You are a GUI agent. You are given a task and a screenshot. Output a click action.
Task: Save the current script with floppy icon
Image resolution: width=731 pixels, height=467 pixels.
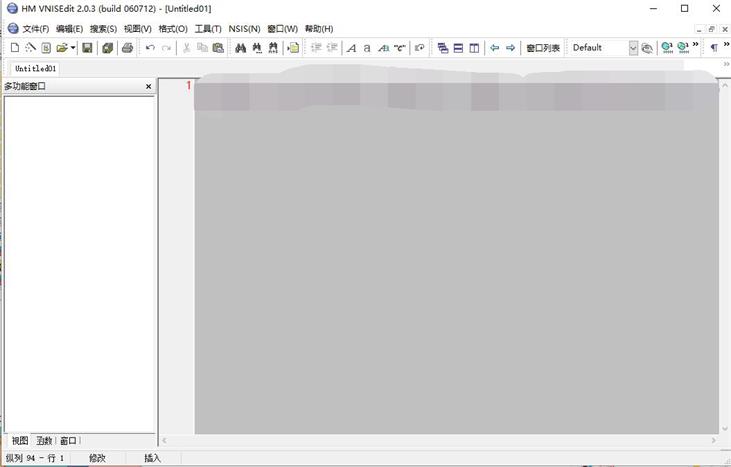(87, 48)
